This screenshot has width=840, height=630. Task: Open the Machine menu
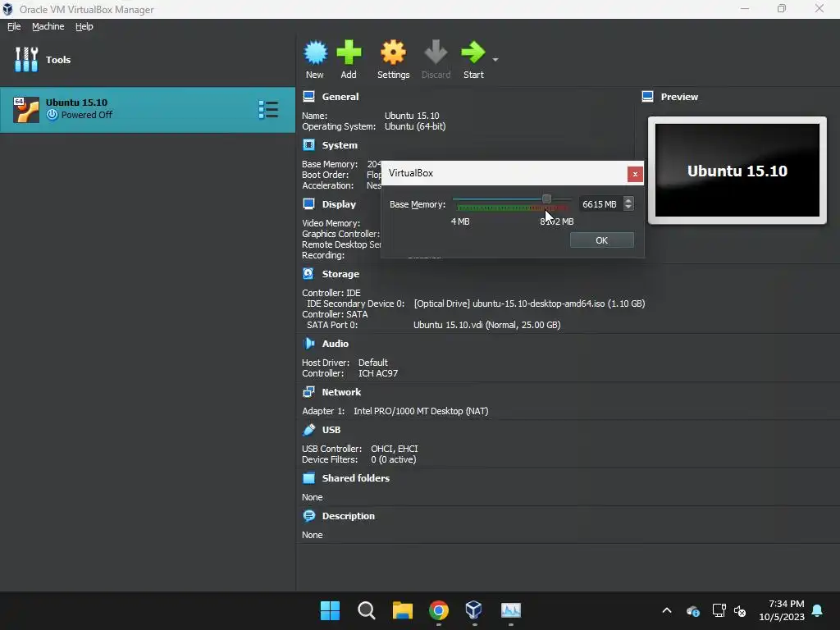coord(48,26)
